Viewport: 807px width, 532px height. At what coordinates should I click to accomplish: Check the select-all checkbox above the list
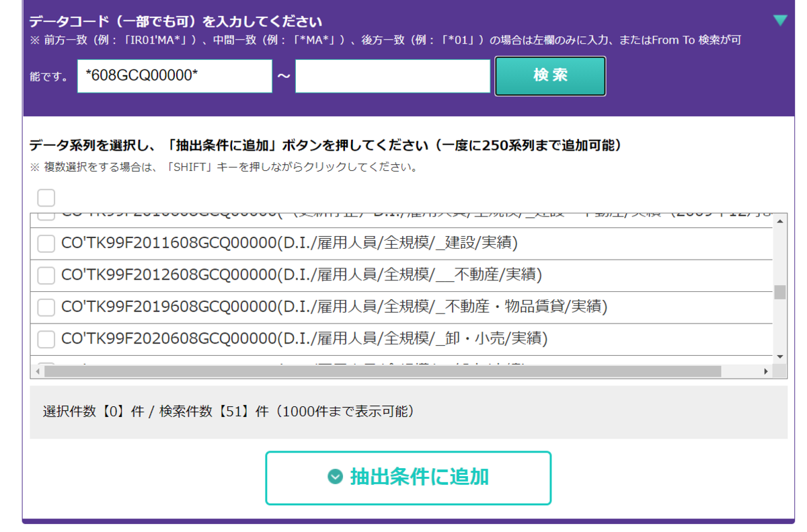[45, 197]
